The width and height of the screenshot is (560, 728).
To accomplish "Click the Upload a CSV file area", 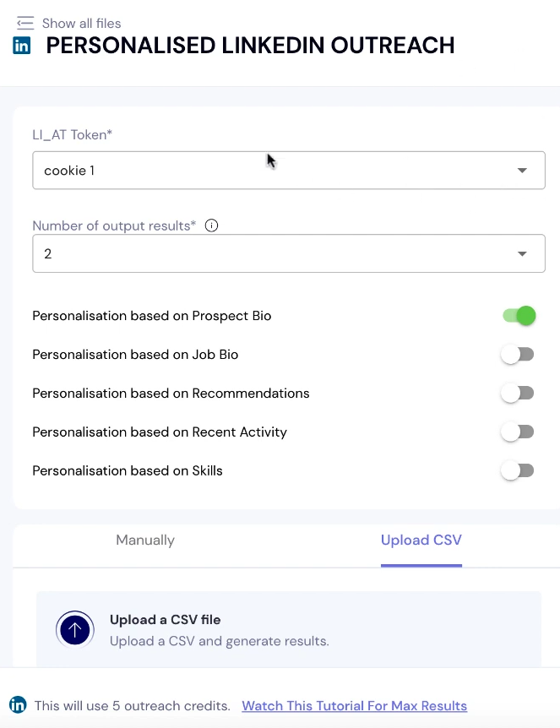I will pos(289,629).
